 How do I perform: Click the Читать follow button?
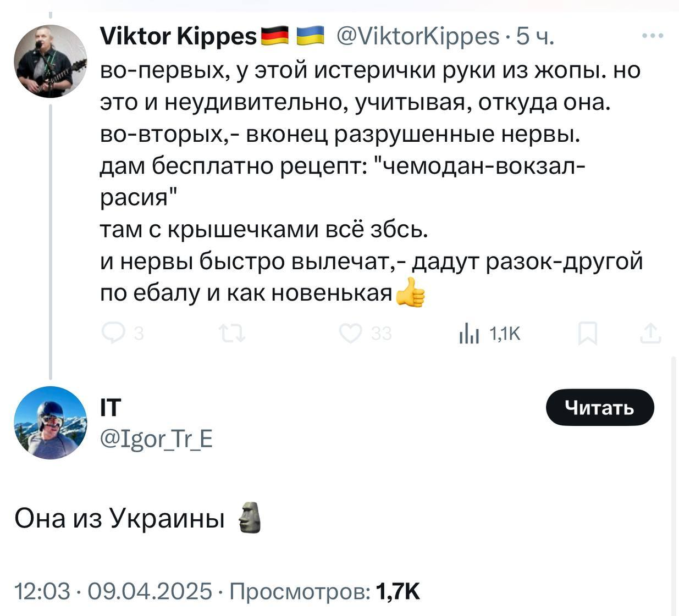600,408
